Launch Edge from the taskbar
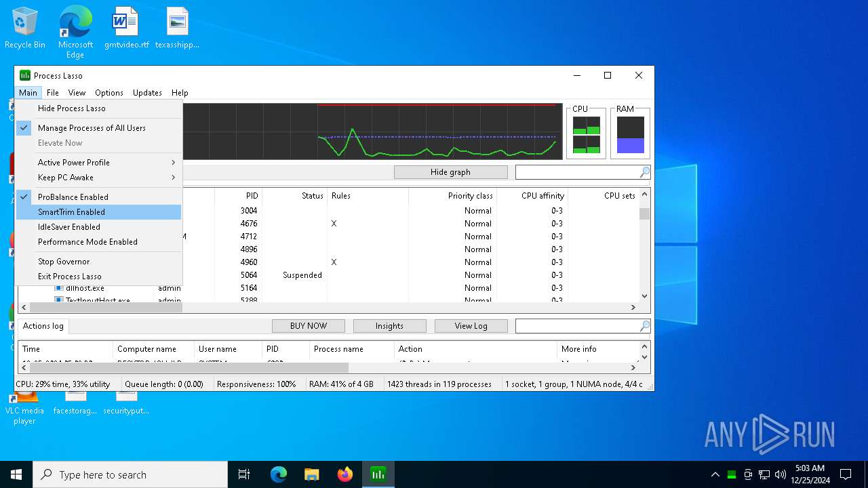This screenshot has width=868, height=488. tap(279, 474)
